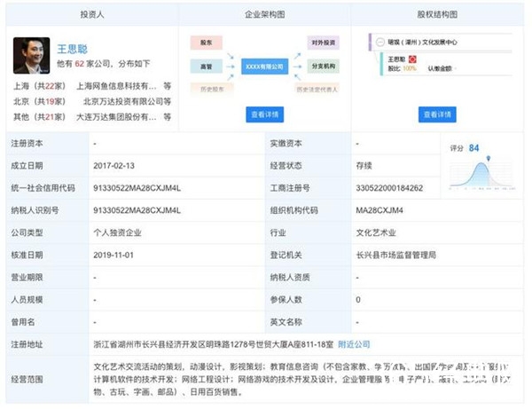Click the central XXXX有限公司 node
The image size is (532, 409).
click(264, 67)
